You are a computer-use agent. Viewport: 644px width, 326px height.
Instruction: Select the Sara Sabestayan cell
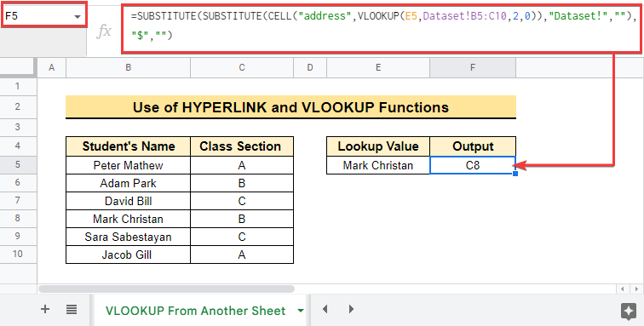point(128,237)
